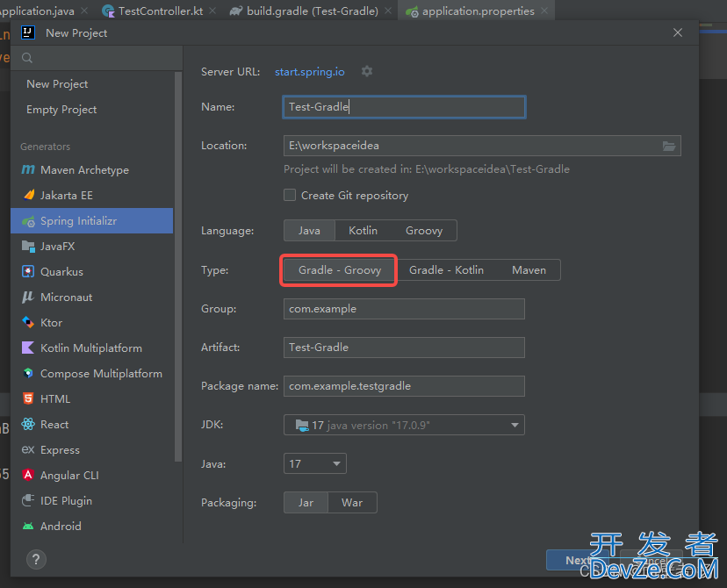Close the application.properties tab
The height and width of the screenshot is (588, 727).
544,11
